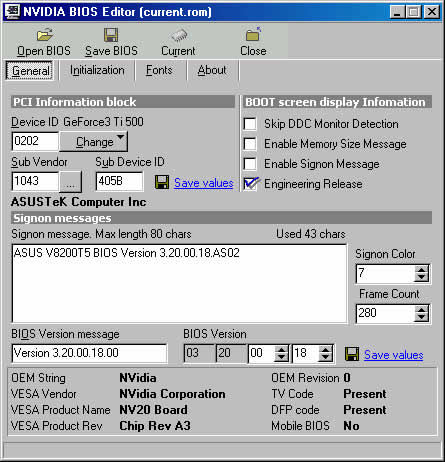Click Save values link next to BIOS Version
The width and height of the screenshot is (445, 462).
394,355
